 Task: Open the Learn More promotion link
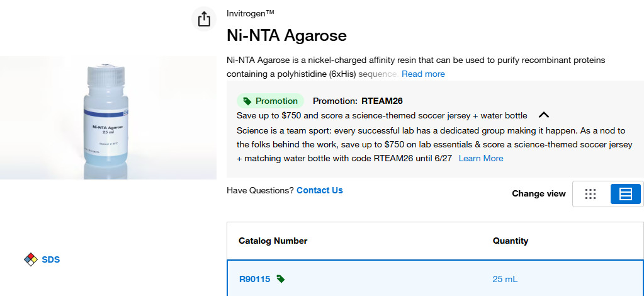480,158
